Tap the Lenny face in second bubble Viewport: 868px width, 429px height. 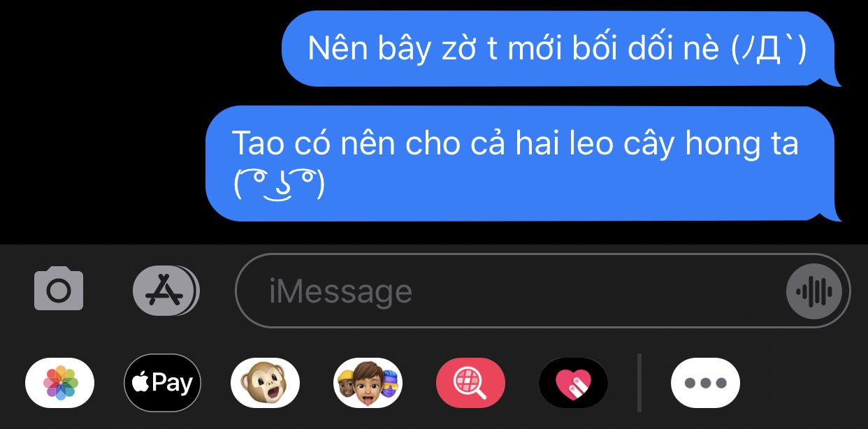[279, 184]
